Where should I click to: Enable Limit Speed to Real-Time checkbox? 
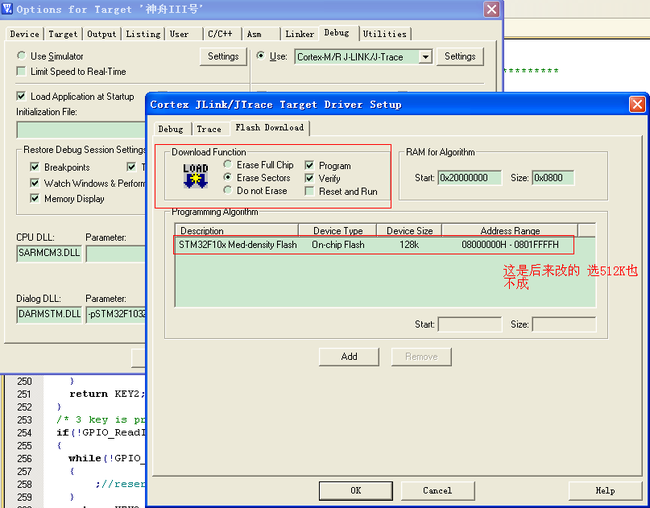point(21,71)
